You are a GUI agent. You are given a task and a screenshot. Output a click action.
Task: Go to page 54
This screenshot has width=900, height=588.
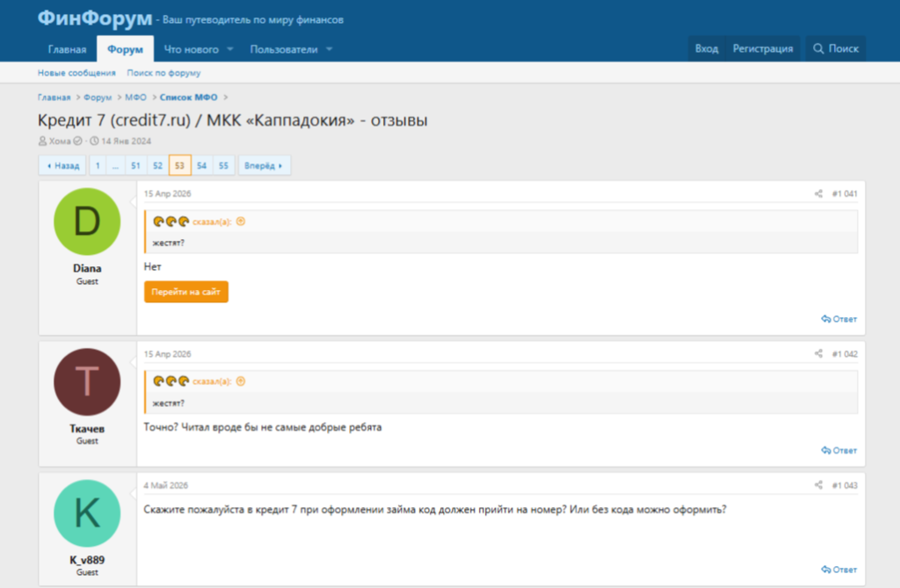[201, 165]
